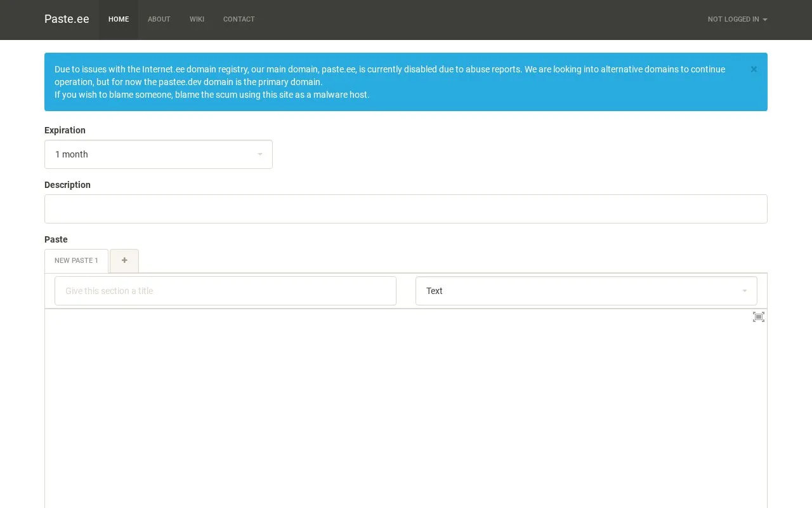Open the CONTACT page
The width and height of the screenshot is (812, 508).
tap(239, 19)
